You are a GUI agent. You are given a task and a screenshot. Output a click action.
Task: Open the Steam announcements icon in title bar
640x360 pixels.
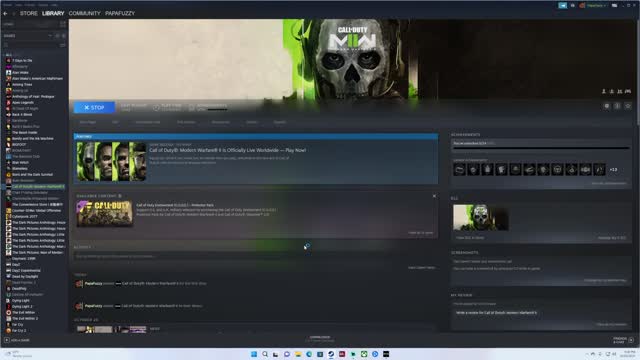point(562,5)
